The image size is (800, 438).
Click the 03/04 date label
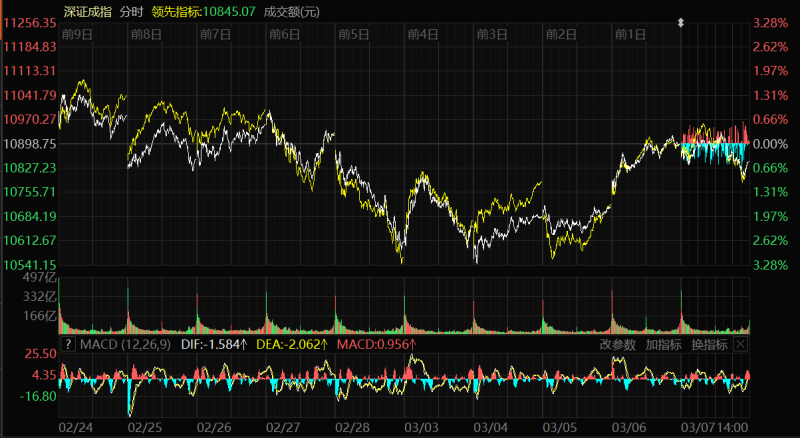point(490,427)
